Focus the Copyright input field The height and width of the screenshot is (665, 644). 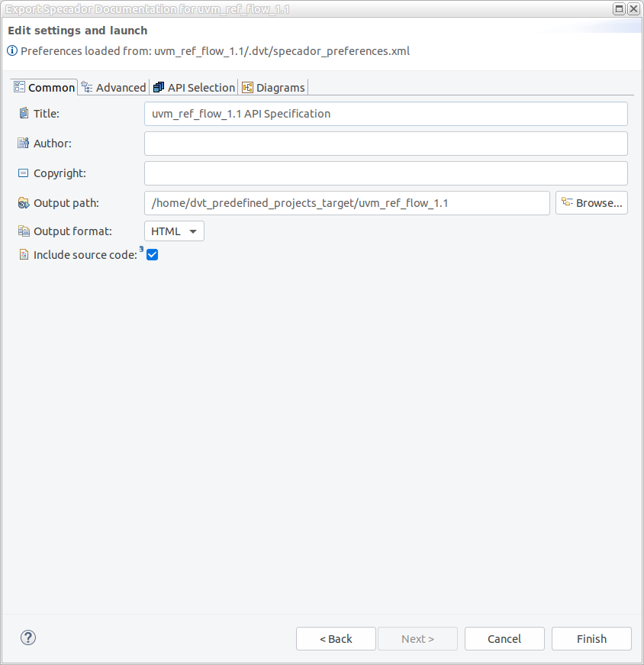pos(385,173)
